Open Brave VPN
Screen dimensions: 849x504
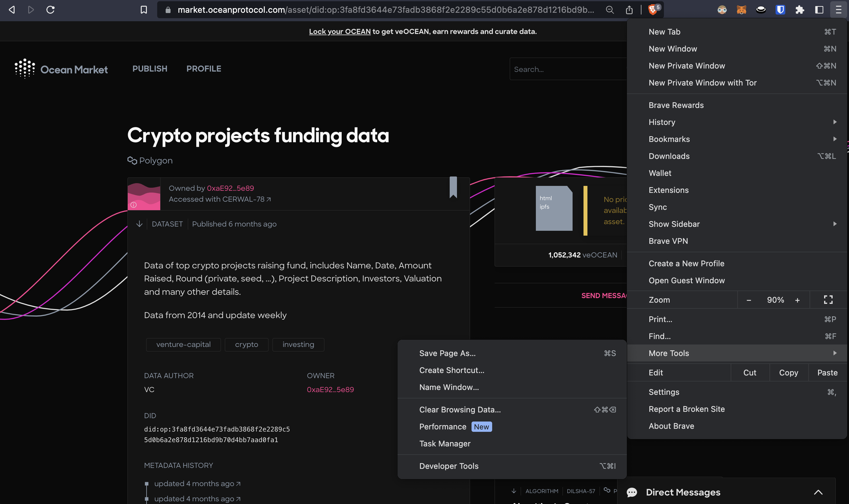click(737, 241)
